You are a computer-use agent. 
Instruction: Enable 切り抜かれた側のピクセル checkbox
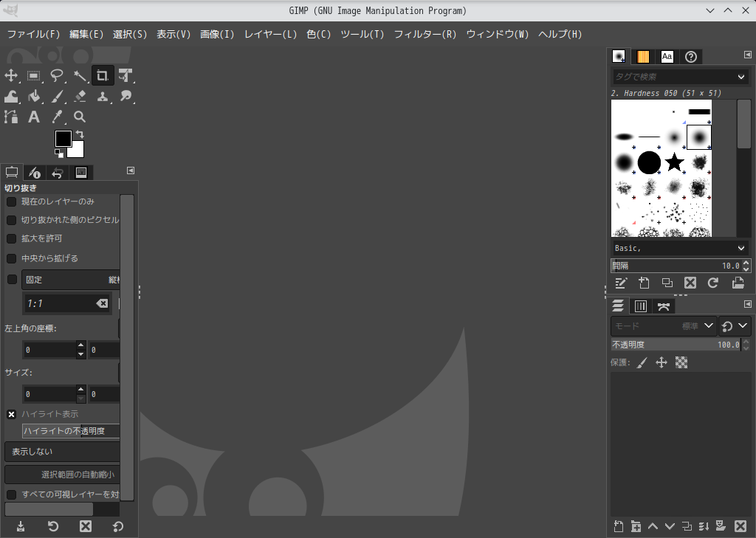point(12,220)
